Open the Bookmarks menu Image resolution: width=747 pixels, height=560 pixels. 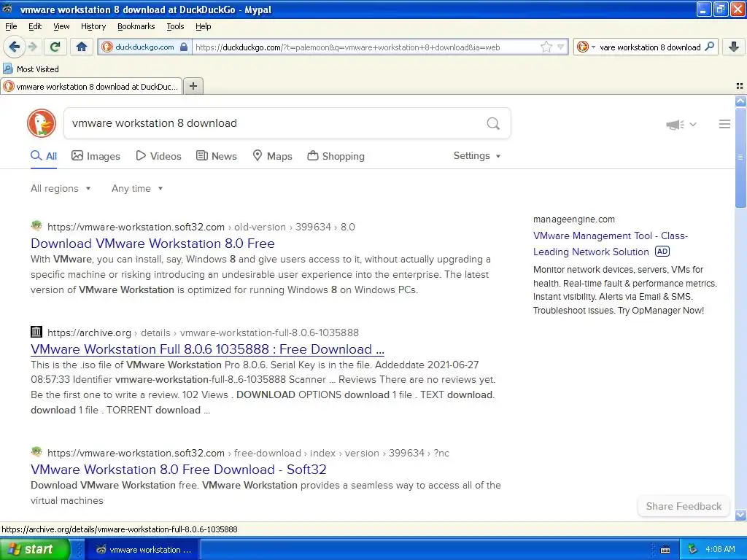click(x=136, y=26)
